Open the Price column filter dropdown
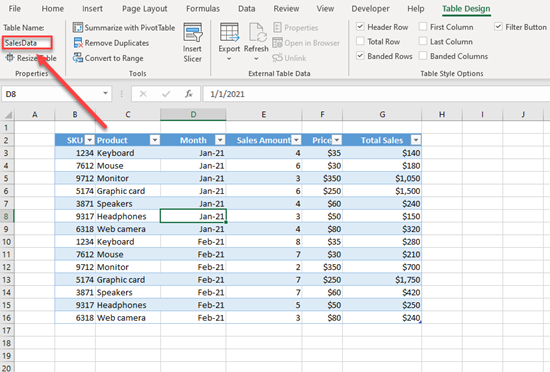 (337, 140)
